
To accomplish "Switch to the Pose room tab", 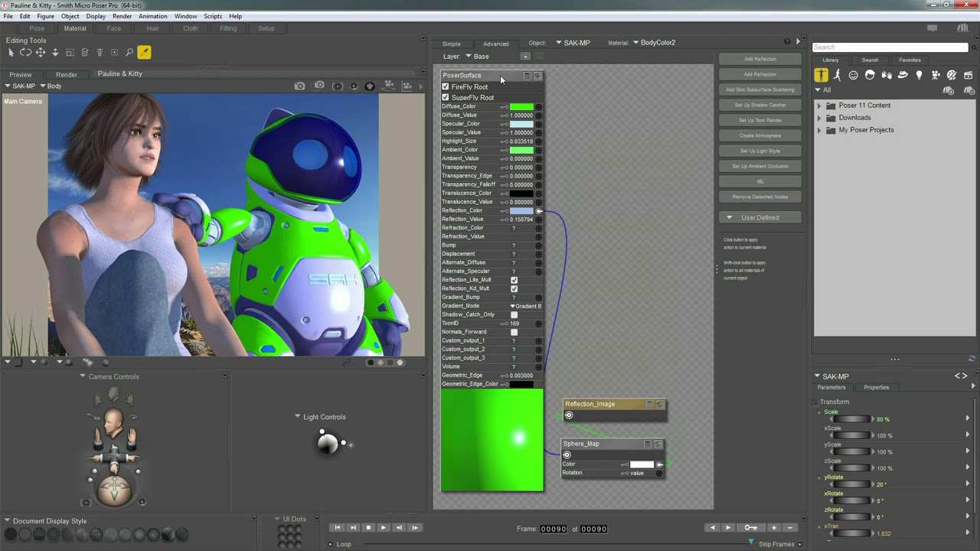I will pyautogui.click(x=37, y=28).
